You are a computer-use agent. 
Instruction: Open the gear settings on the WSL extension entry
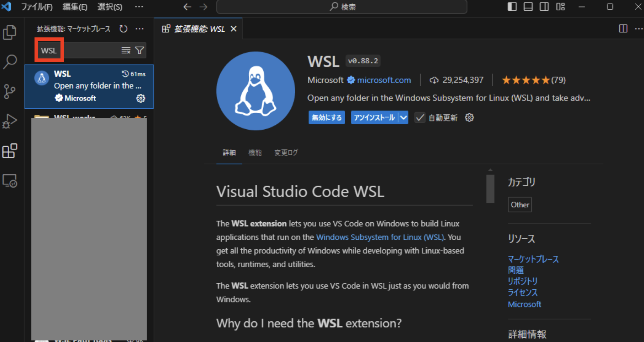141,98
